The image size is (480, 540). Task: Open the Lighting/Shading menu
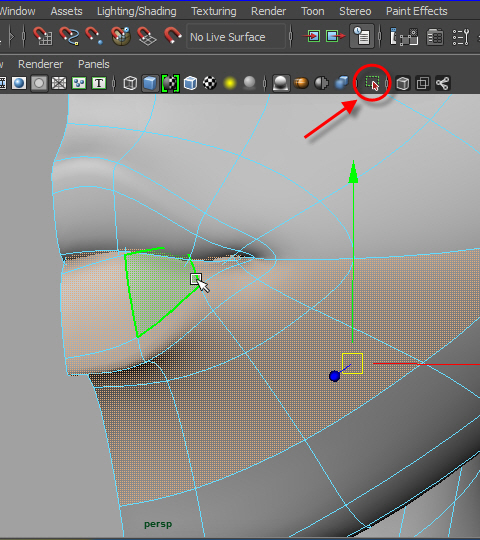pyautogui.click(x=137, y=11)
